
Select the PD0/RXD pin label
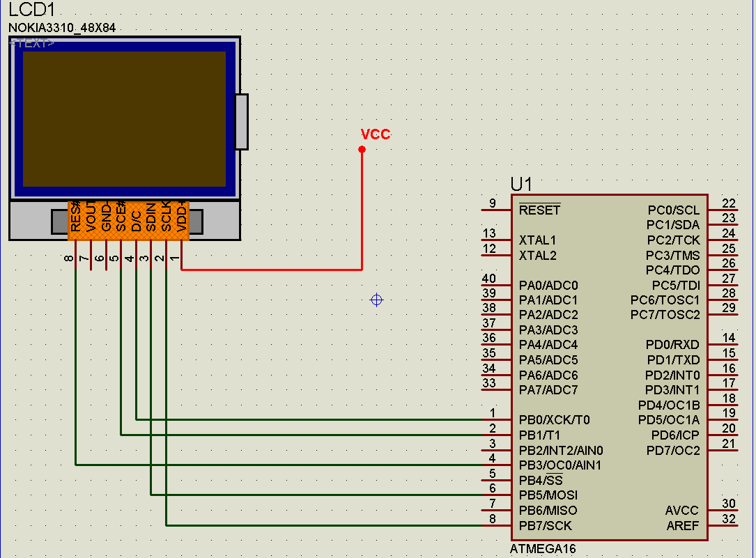tap(672, 345)
